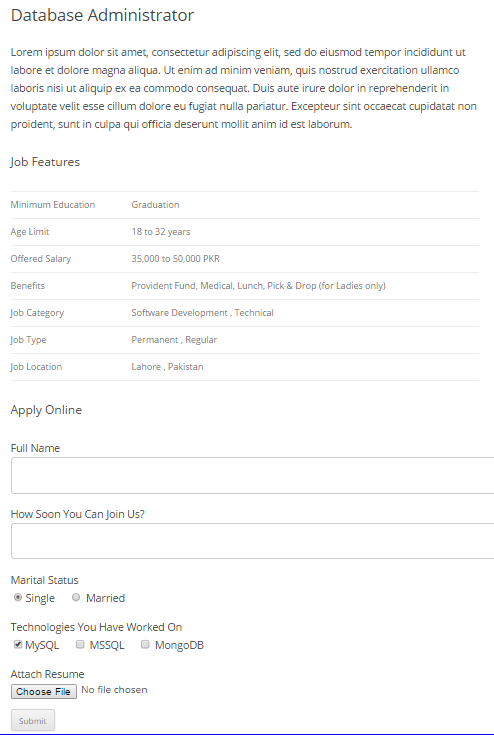Click the Lahore, Pakistan location text

click(x=167, y=367)
